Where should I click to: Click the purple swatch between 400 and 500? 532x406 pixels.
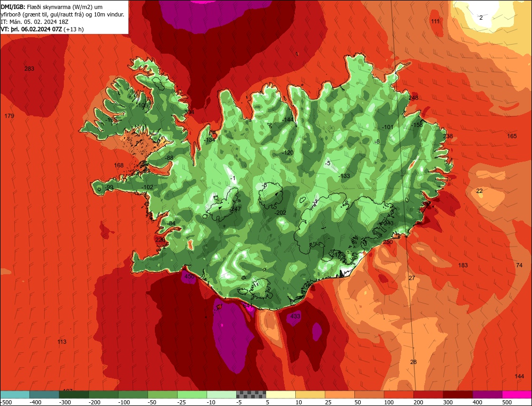487,394
